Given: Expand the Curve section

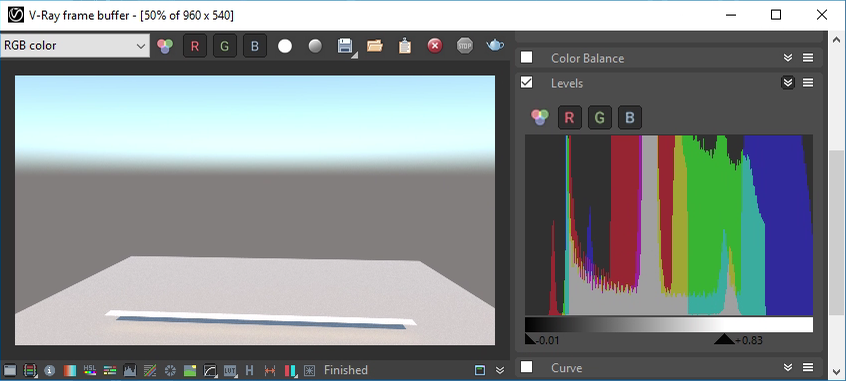Looking at the screenshot, I should point(788,368).
